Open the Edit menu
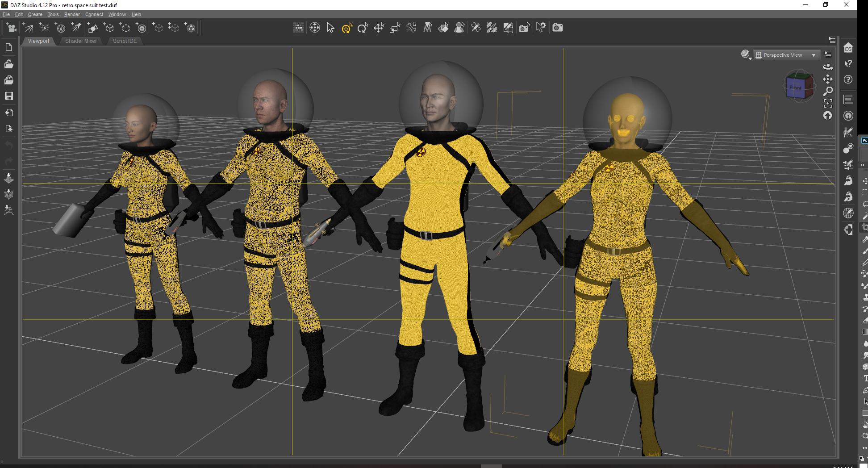868x468 pixels. pos(19,14)
